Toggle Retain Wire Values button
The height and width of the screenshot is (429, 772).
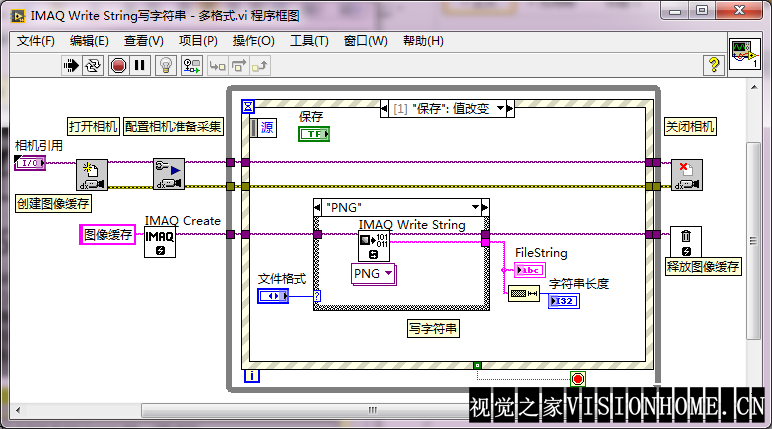pos(192,65)
